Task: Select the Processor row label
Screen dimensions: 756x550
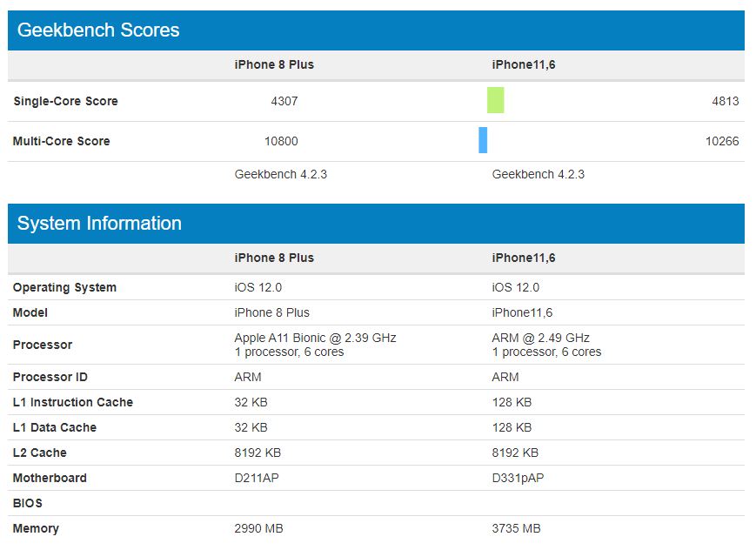Action: click(x=43, y=345)
